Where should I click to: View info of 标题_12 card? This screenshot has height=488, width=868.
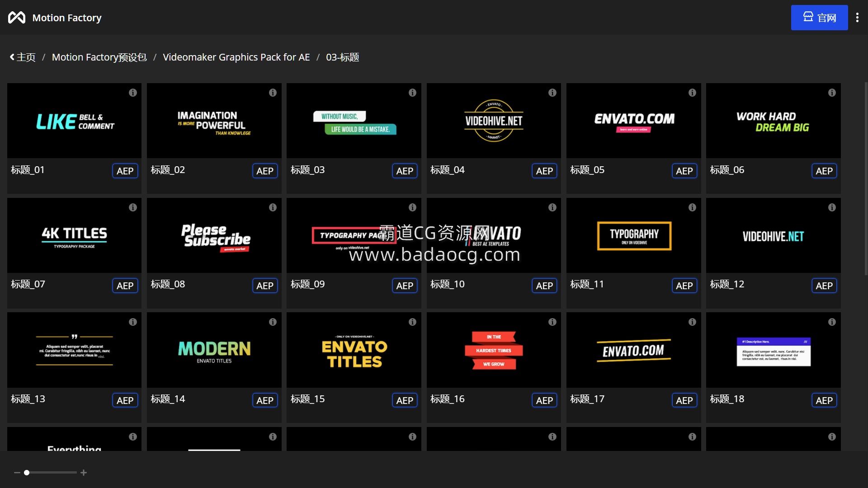pyautogui.click(x=832, y=207)
